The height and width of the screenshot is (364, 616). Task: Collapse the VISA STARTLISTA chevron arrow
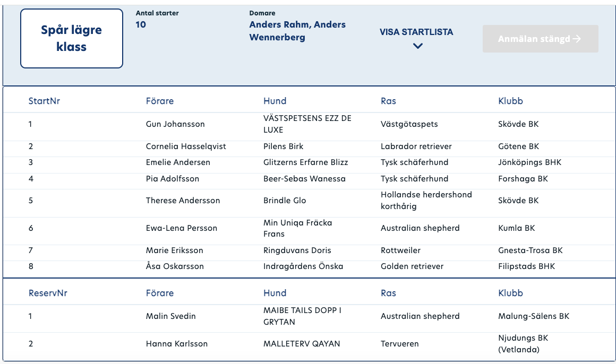coord(417,46)
